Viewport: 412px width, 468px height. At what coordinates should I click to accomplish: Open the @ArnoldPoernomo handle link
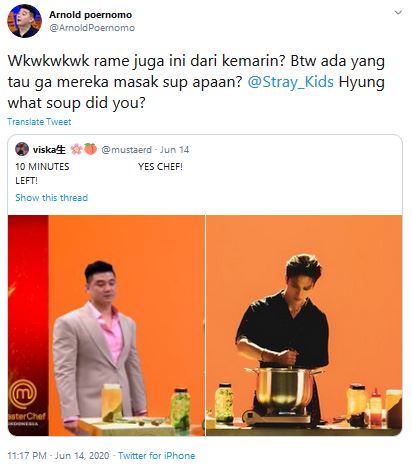click(92, 28)
